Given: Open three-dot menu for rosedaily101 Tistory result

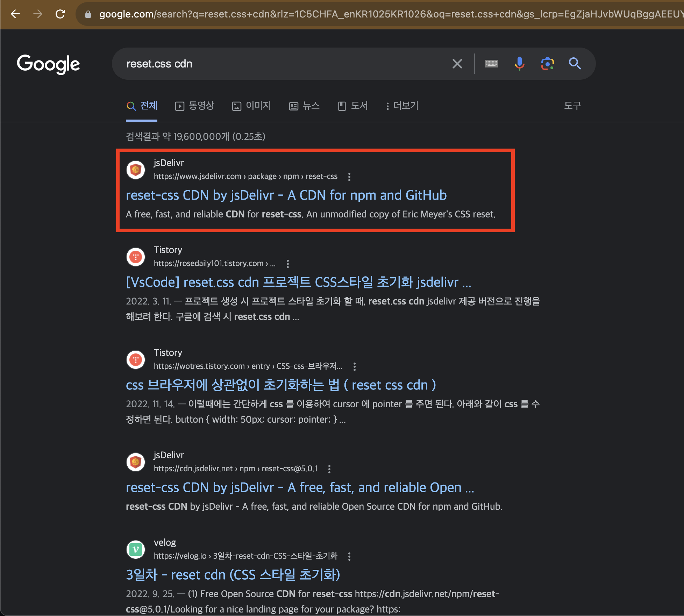Looking at the screenshot, I should [287, 264].
